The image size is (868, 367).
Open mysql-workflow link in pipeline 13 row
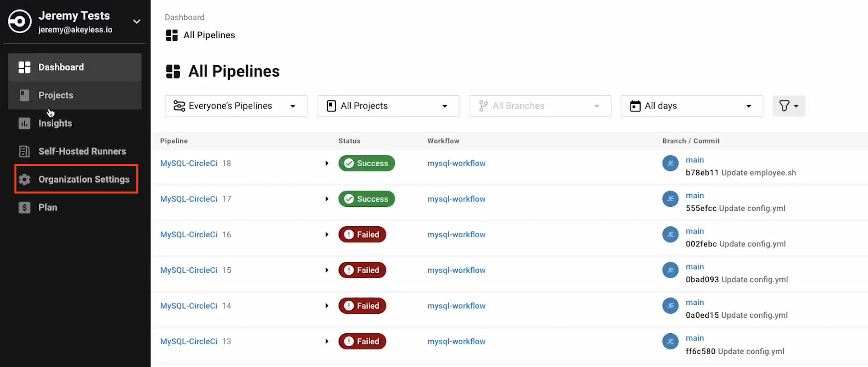coord(456,341)
